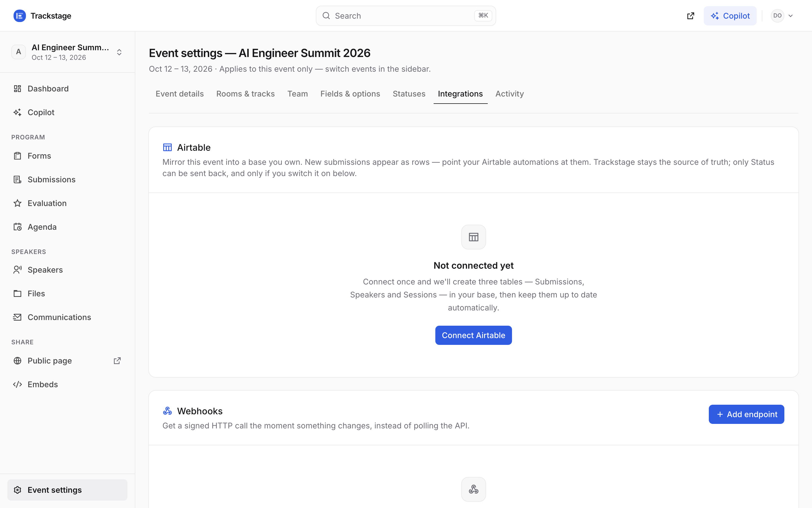812x508 pixels.
Task: Open the Statuses tab
Action: (x=409, y=94)
